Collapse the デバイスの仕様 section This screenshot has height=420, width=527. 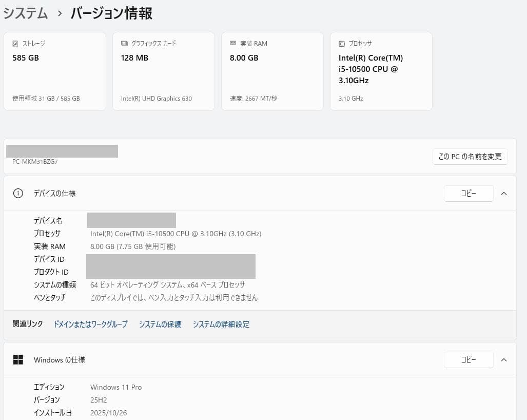[x=504, y=194]
